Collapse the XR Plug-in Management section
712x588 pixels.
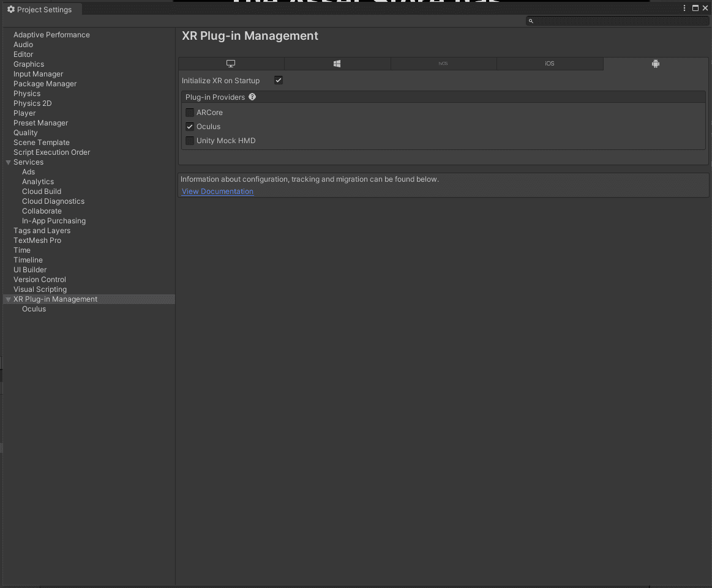point(8,299)
